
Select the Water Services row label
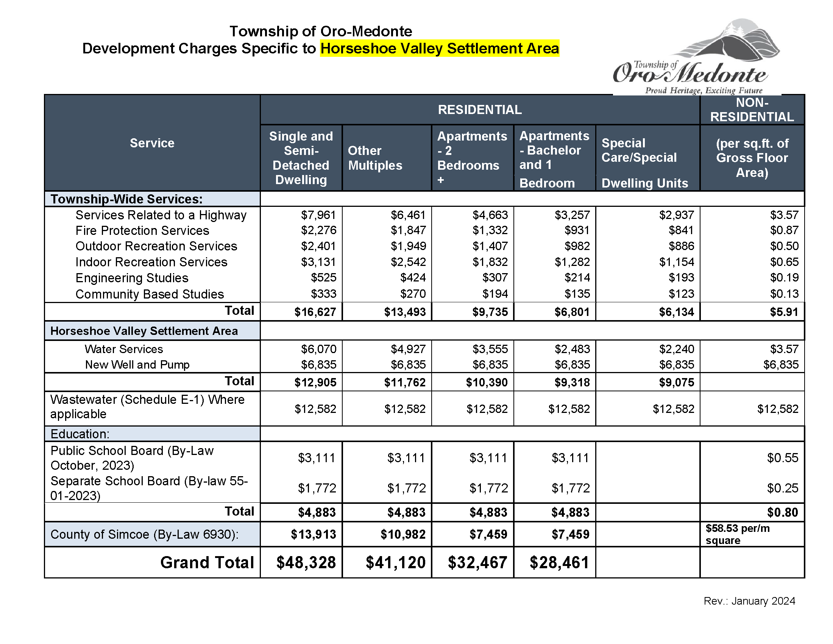[x=124, y=349]
